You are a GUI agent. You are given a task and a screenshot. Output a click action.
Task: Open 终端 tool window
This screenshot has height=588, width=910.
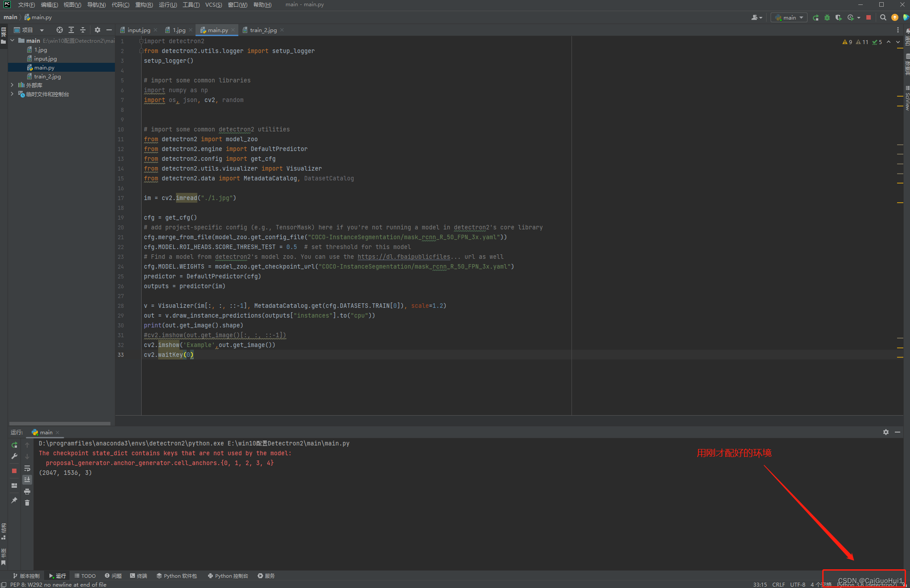(x=139, y=576)
